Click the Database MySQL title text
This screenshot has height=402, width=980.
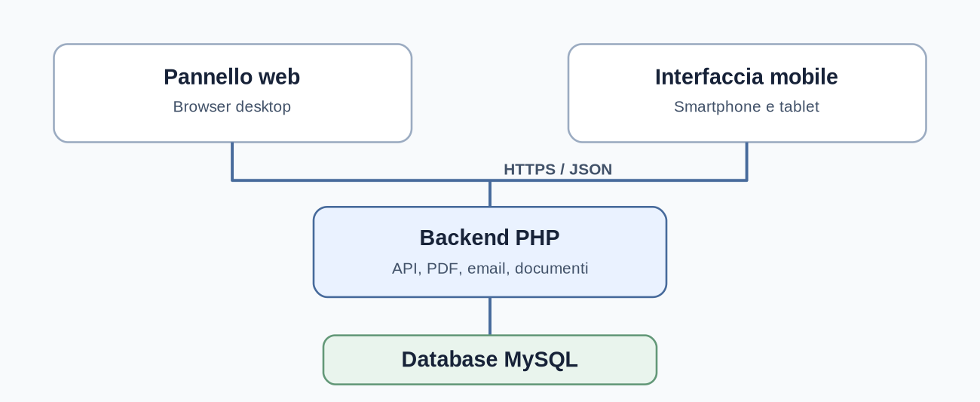490,360
